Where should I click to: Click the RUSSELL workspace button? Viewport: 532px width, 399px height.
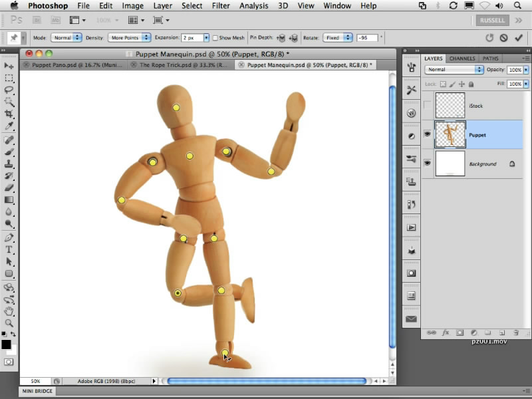493,20
